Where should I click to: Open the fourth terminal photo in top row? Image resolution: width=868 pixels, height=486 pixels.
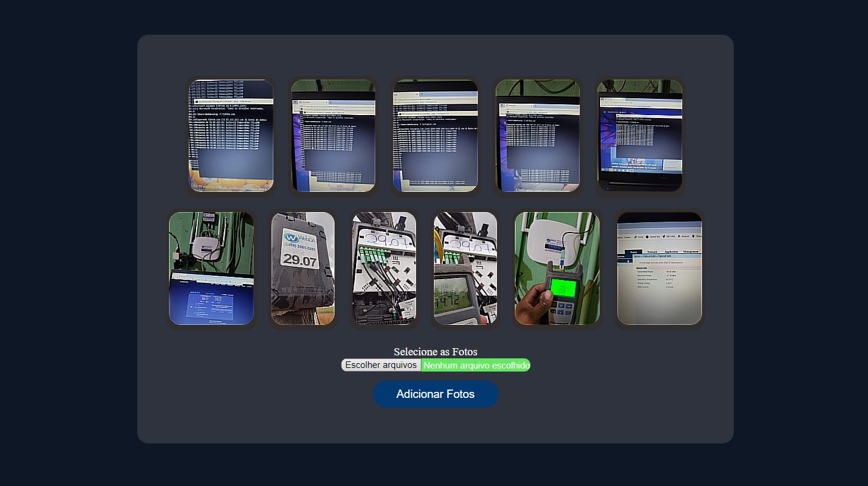point(538,135)
